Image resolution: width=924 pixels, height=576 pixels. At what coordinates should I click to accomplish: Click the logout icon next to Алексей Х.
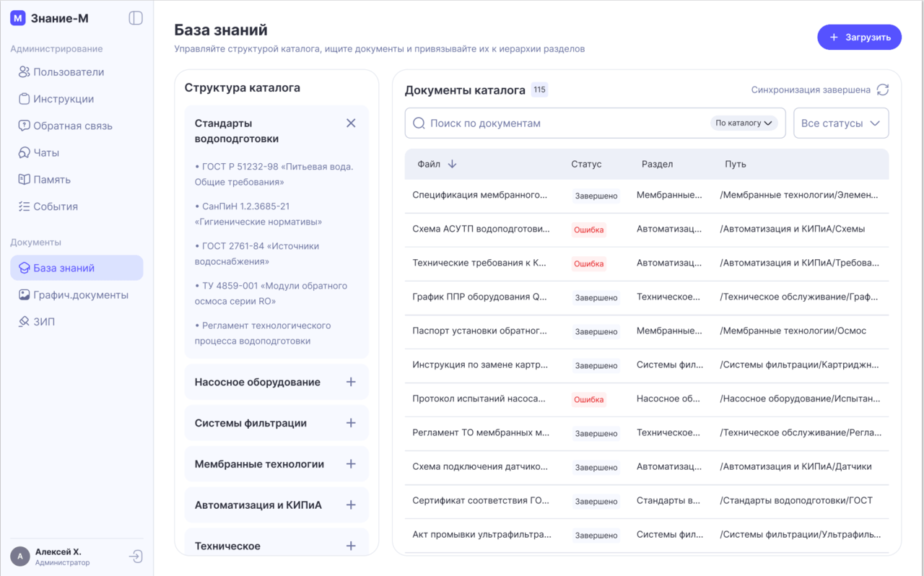[x=136, y=557]
